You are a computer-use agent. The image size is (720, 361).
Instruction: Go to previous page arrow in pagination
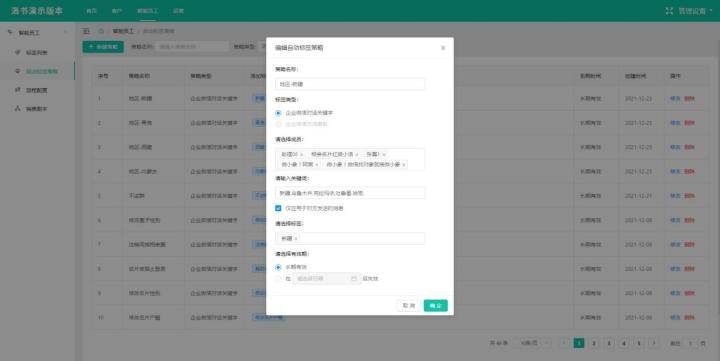pyautogui.click(x=564, y=343)
